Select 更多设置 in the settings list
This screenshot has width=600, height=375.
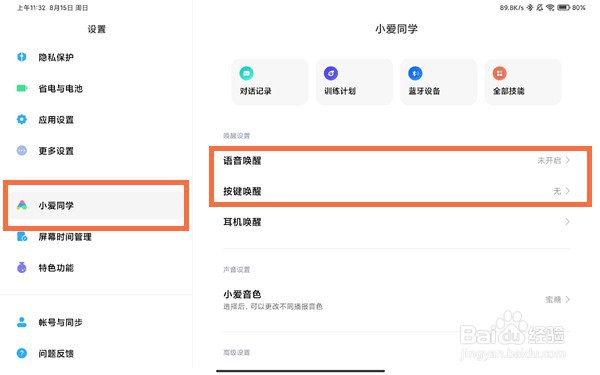tap(96, 150)
